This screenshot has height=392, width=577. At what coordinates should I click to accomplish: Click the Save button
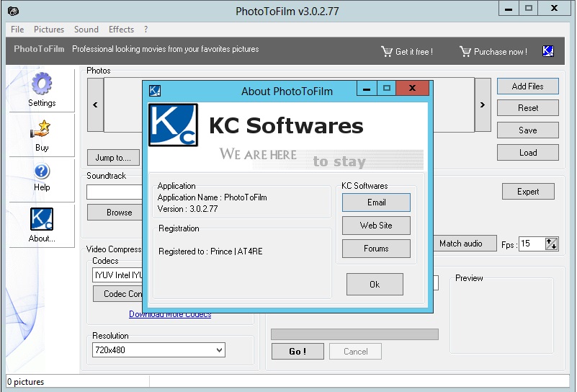pyautogui.click(x=528, y=130)
